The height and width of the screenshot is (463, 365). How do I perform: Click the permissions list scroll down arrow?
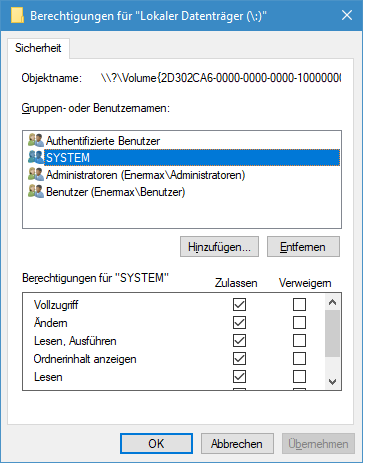332,381
